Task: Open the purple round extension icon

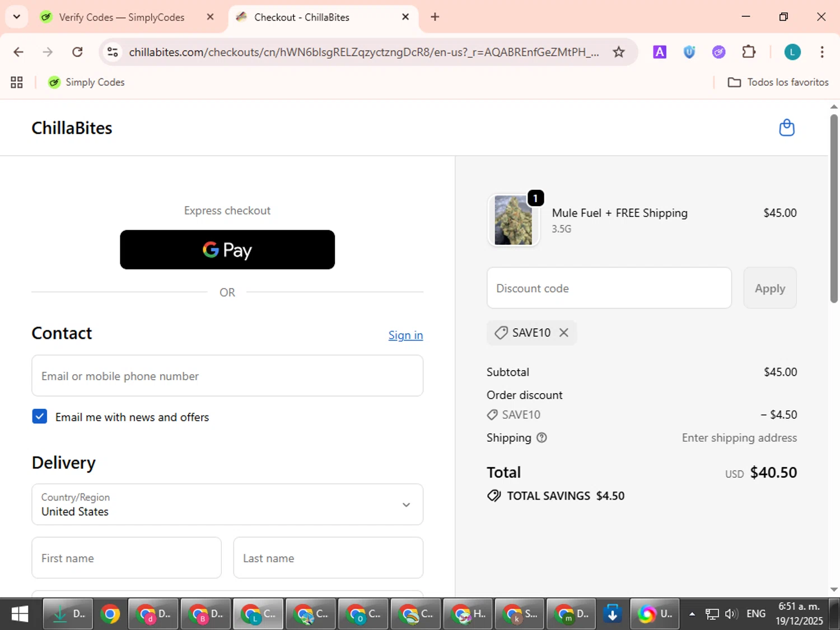Action: tap(718, 52)
